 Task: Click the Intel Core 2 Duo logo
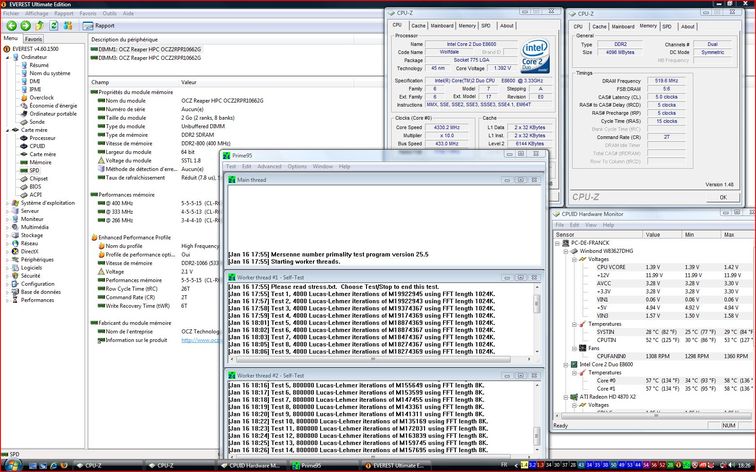(x=535, y=57)
